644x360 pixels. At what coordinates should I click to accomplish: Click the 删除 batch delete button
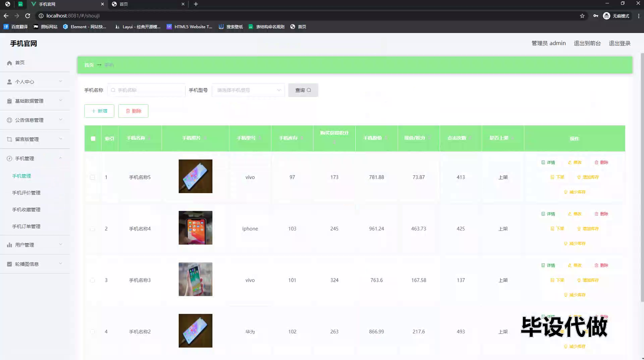tap(133, 111)
